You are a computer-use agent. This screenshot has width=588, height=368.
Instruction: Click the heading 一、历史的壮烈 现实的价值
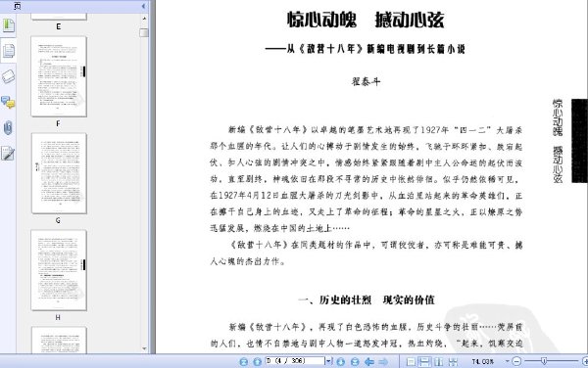(x=367, y=299)
